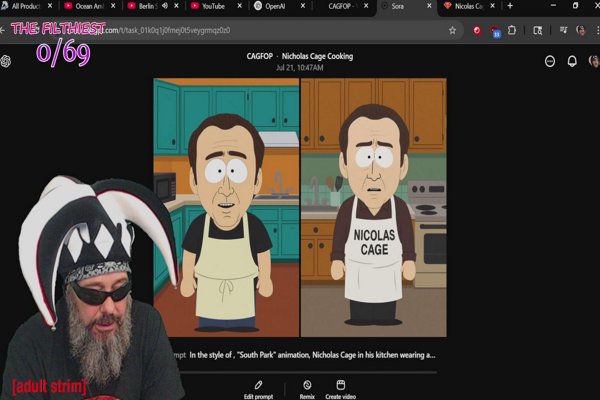The height and width of the screenshot is (400, 600).
Task: Open the CAGFOP folder link in title
Action: point(259,56)
